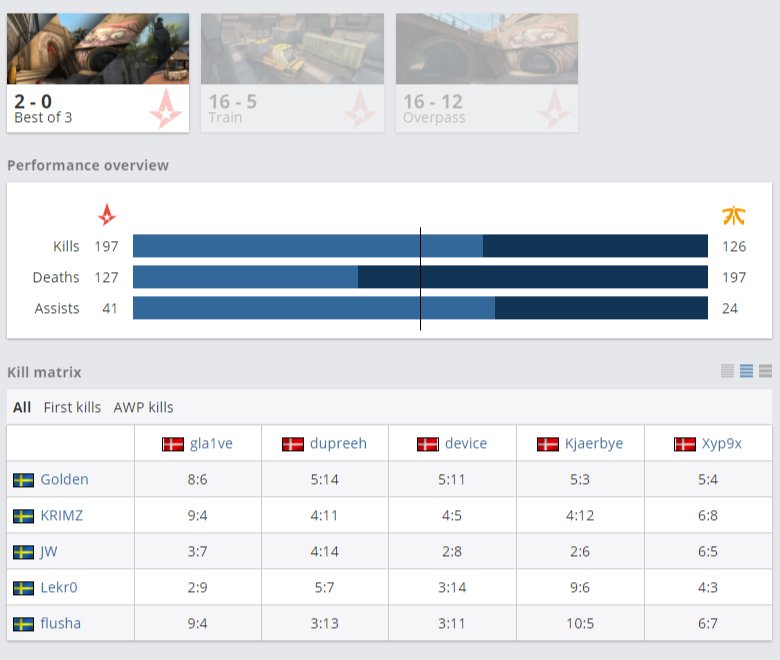This screenshot has width=780, height=660.
Task: Open JW player profile link
Action: click(49, 551)
